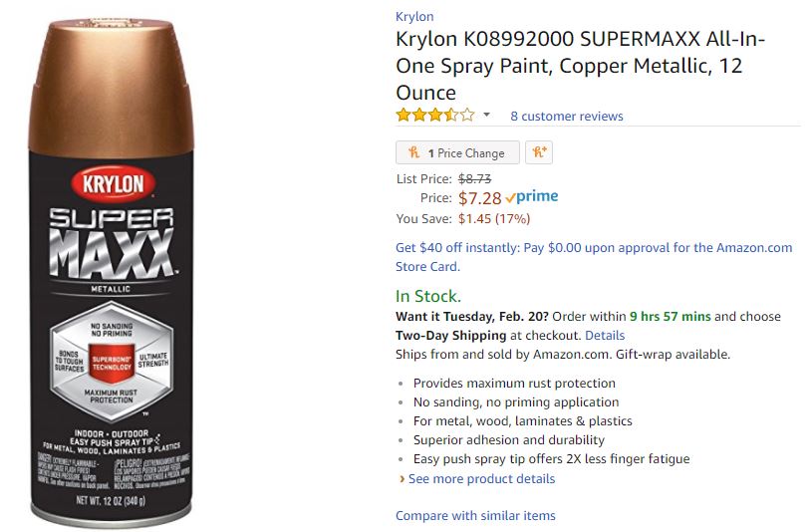
Task: Click the Krylon SUPERMAXX product title
Action: [582, 66]
